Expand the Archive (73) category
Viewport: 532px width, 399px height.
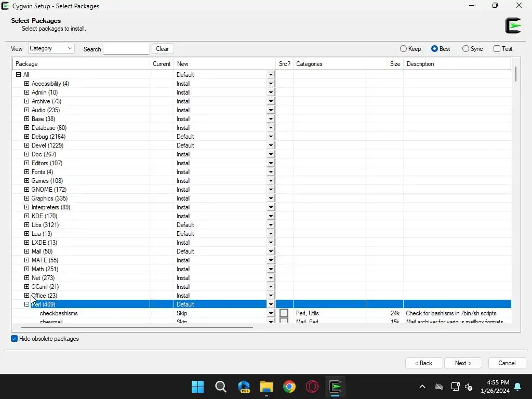click(x=26, y=101)
